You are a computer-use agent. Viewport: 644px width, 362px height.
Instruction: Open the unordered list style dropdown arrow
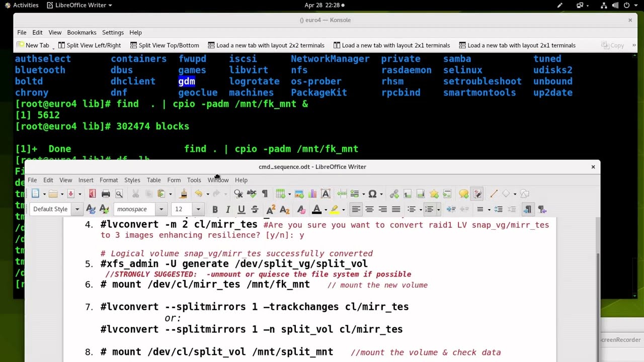[x=421, y=209]
